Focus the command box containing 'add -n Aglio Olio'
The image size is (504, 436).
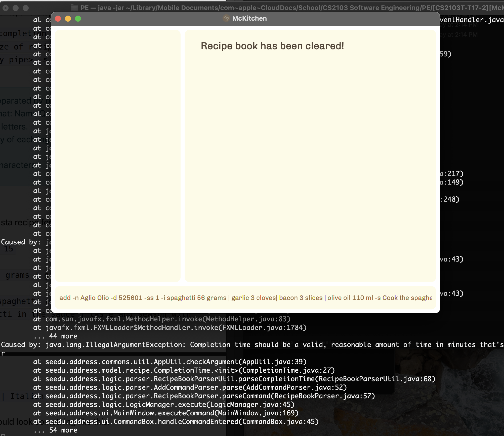(245, 298)
